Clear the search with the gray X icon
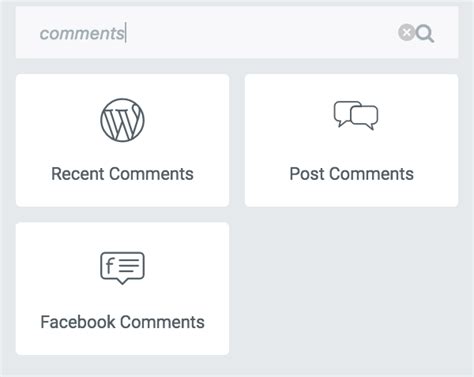This screenshot has width=474, height=377. (406, 33)
